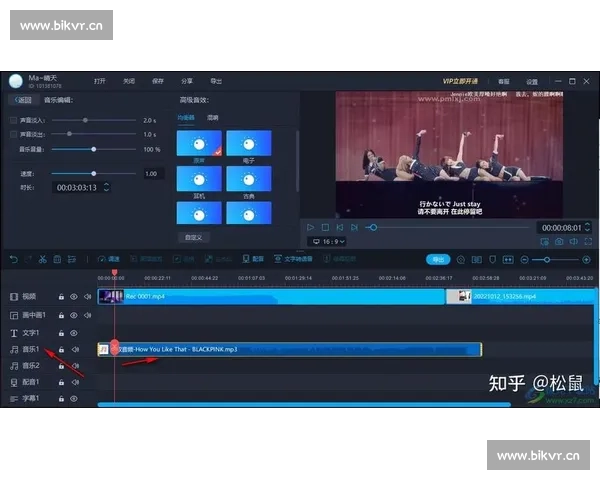
Task: Open the 关闭 menu item
Action: coord(129,81)
